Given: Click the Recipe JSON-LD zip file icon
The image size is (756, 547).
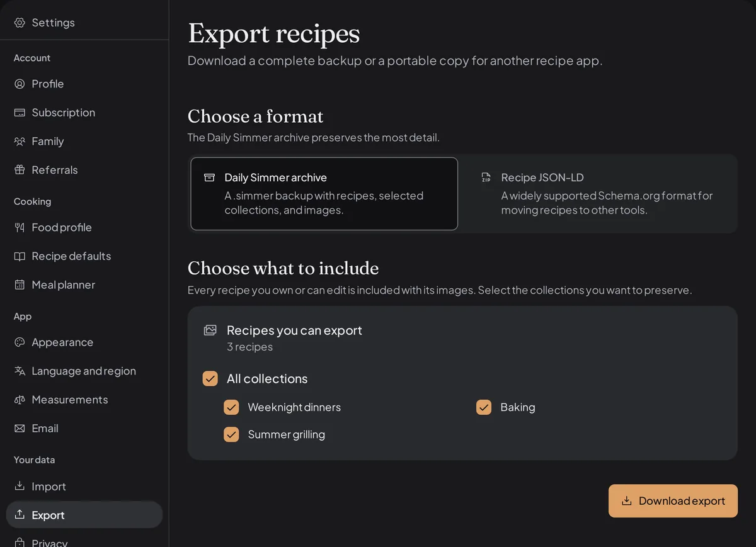Looking at the screenshot, I should point(486,178).
